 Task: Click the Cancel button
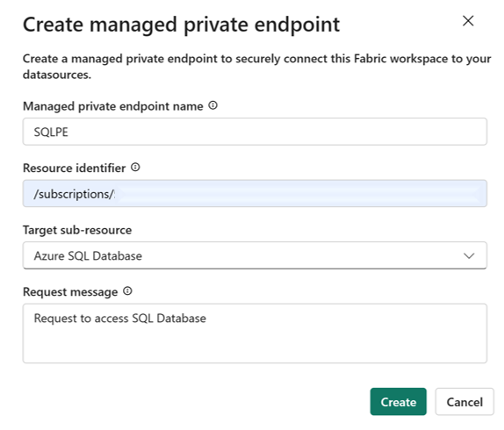click(x=464, y=402)
